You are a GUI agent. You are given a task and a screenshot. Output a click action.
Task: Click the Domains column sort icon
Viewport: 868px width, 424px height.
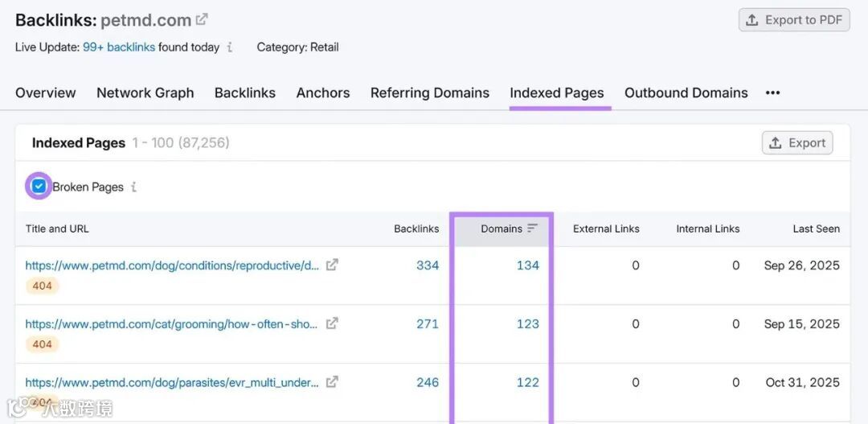532,229
